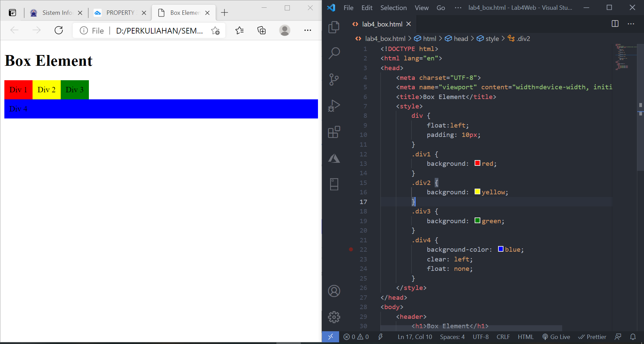The width and height of the screenshot is (644, 344).
Task: Start the Go Live server
Action: pyautogui.click(x=556, y=337)
